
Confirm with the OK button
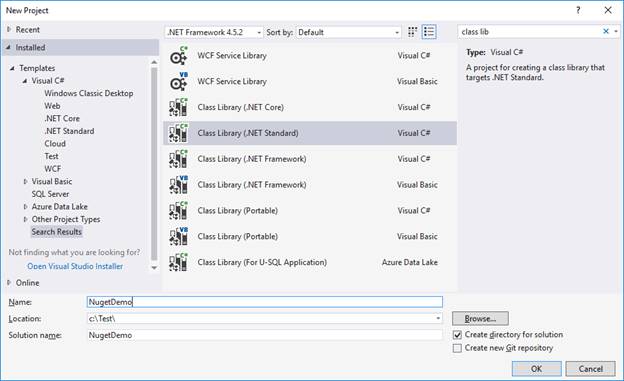pyautogui.click(x=536, y=369)
